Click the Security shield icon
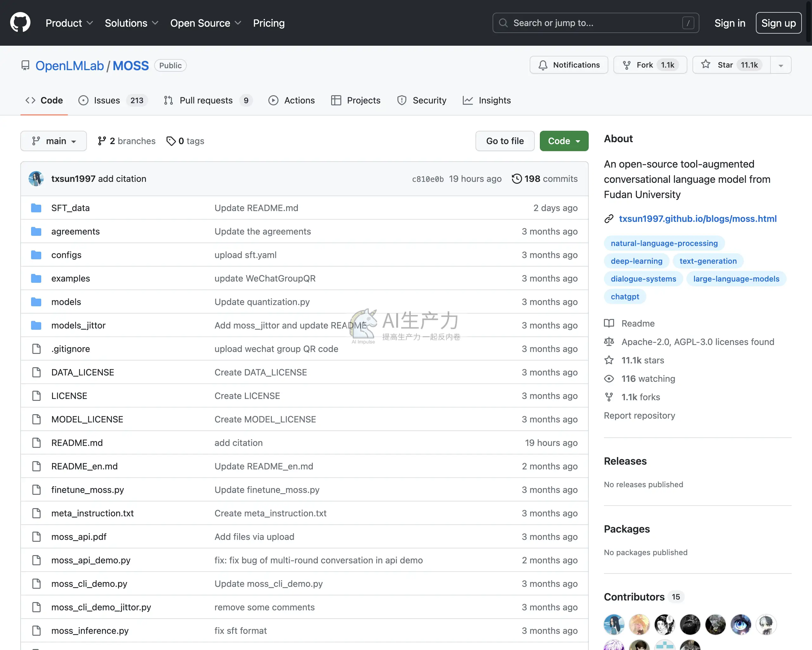The height and width of the screenshot is (650, 812). tap(402, 100)
